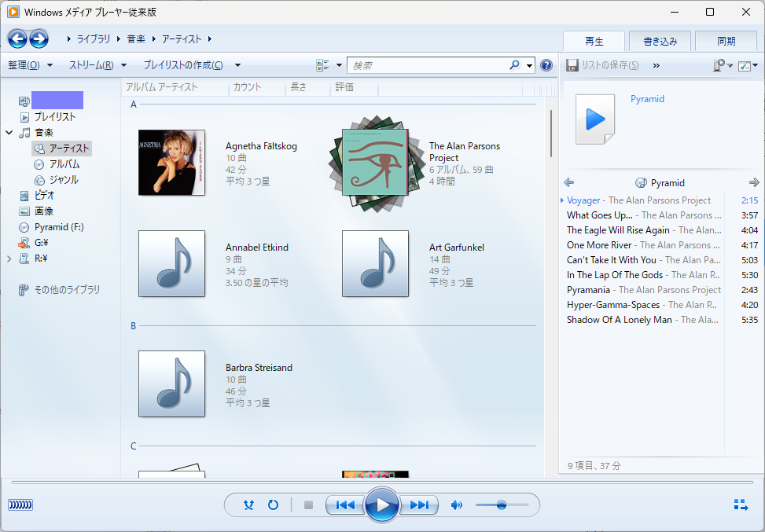The height and width of the screenshot is (532, 765).
Task: Sort by Length (長さ) column header
Action: point(308,86)
